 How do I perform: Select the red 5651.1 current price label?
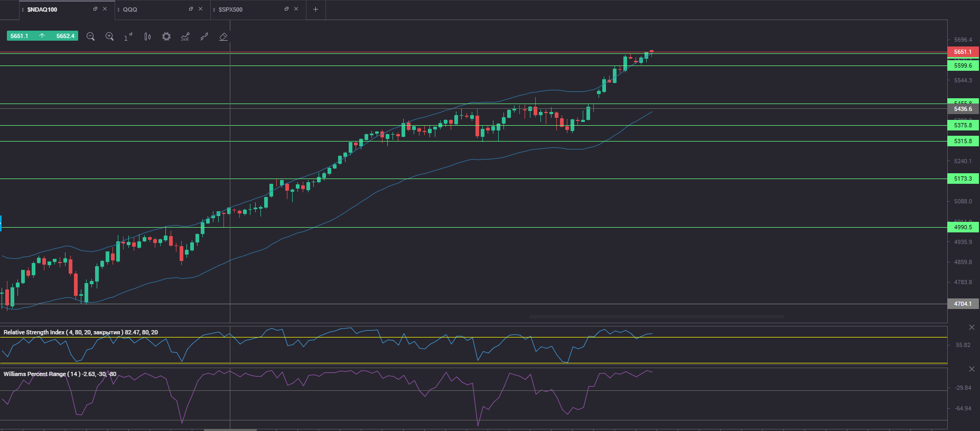(x=963, y=52)
